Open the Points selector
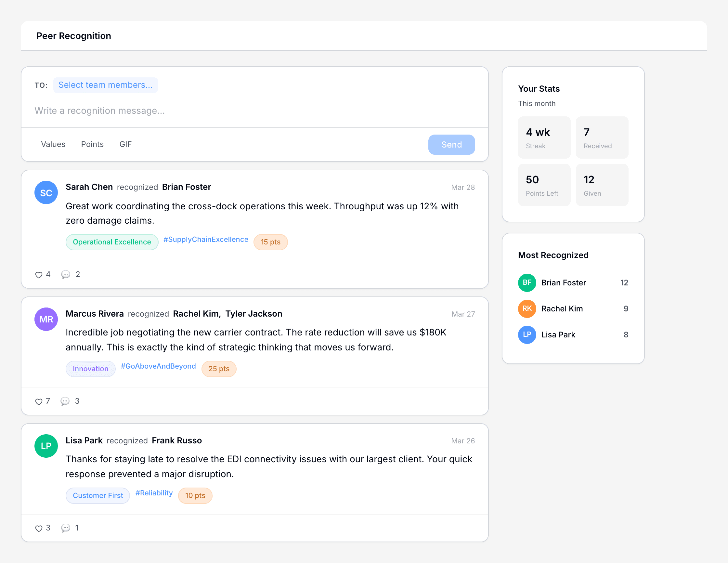The image size is (728, 563). click(x=92, y=144)
